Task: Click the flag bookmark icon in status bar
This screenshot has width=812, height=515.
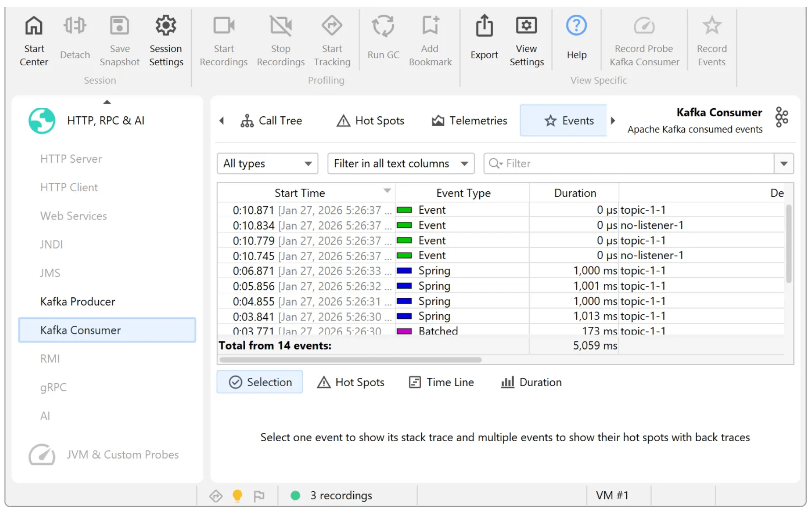Action: click(x=259, y=496)
